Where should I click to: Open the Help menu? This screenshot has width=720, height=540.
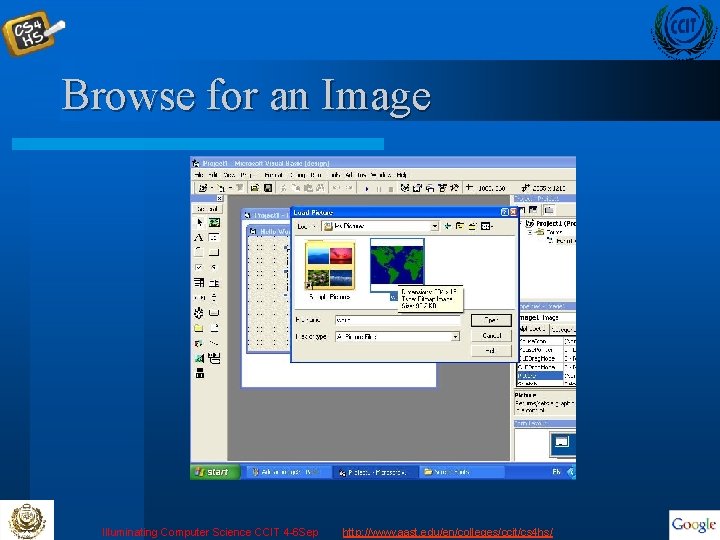click(401, 175)
